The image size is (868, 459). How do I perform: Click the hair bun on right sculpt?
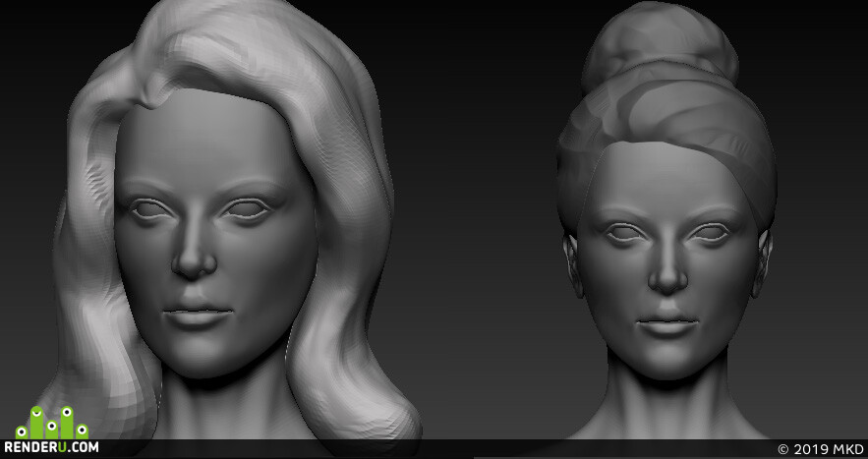pyautogui.click(x=660, y=44)
